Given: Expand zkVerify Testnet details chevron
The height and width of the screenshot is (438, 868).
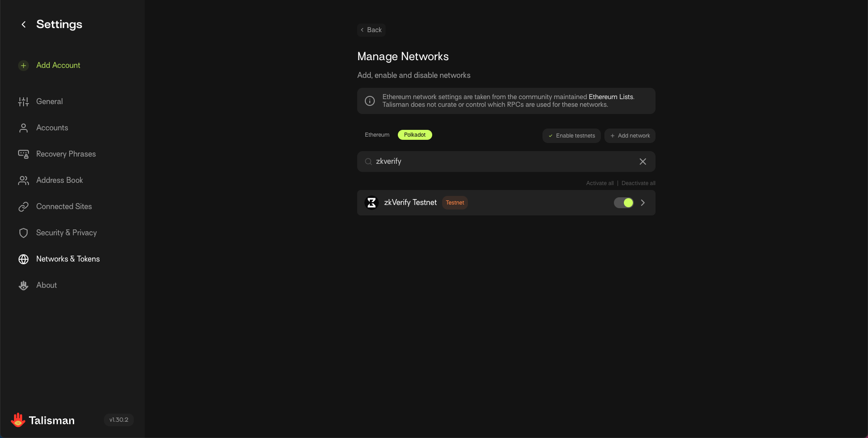Looking at the screenshot, I should pyautogui.click(x=643, y=203).
